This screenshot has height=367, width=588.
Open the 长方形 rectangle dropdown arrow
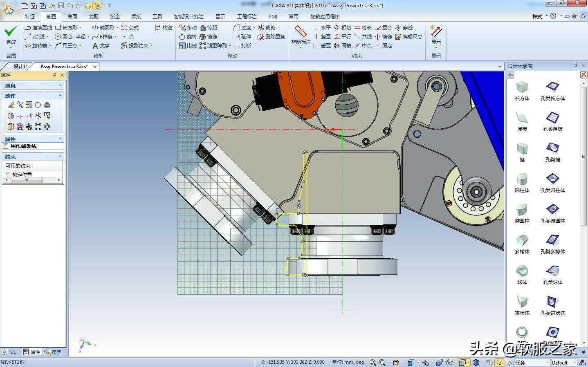click(x=80, y=27)
